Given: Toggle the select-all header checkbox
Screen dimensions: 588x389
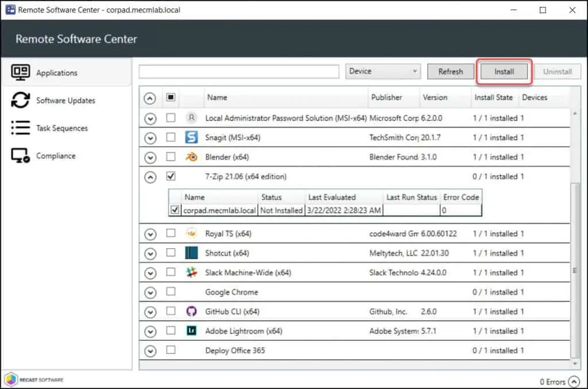Looking at the screenshot, I should click(x=171, y=97).
